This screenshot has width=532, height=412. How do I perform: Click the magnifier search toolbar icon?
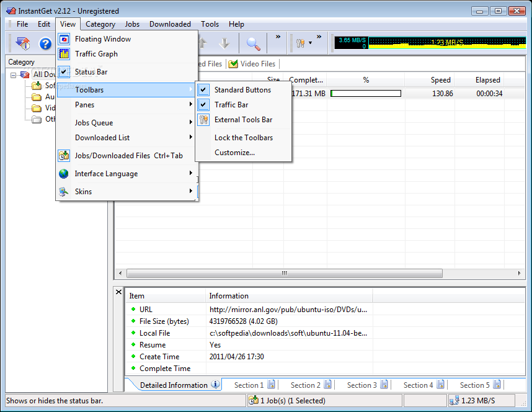tap(253, 43)
